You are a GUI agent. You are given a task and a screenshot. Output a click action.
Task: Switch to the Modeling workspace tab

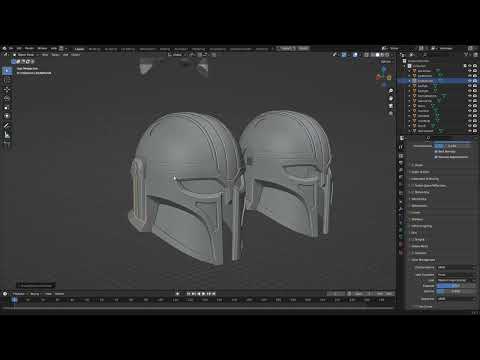click(94, 49)
